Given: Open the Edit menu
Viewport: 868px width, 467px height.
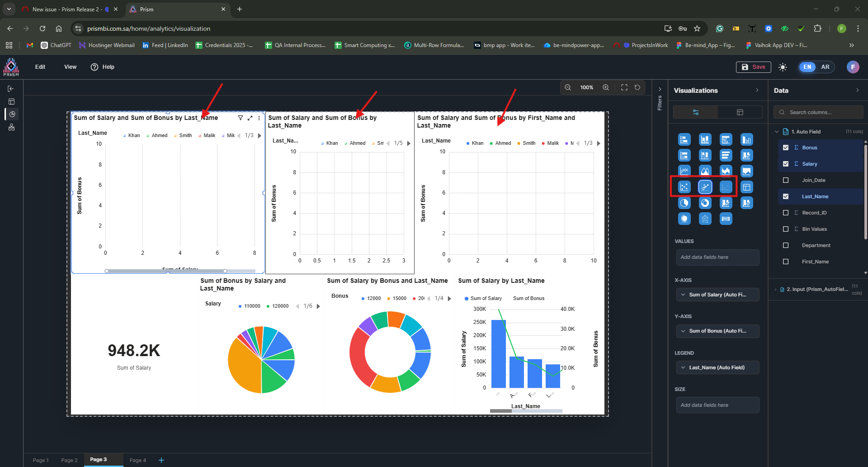Looking at the screenshot, I should pyautogui.click(x=40, y=67).
